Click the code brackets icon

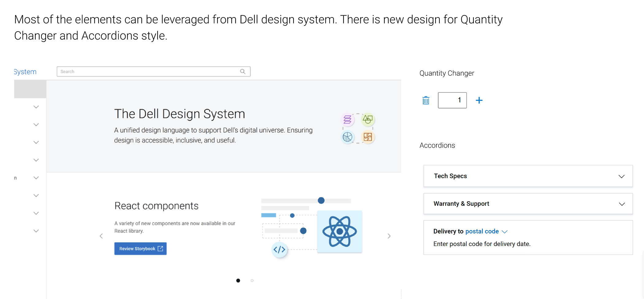(279, 250)
